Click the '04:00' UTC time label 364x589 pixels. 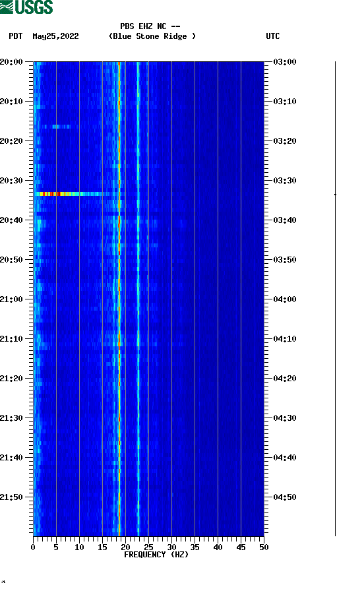285,299
